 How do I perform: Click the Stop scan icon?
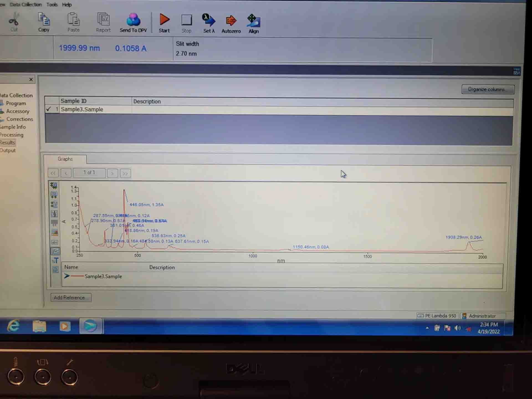pyautogui.click(x=186, y=23)
